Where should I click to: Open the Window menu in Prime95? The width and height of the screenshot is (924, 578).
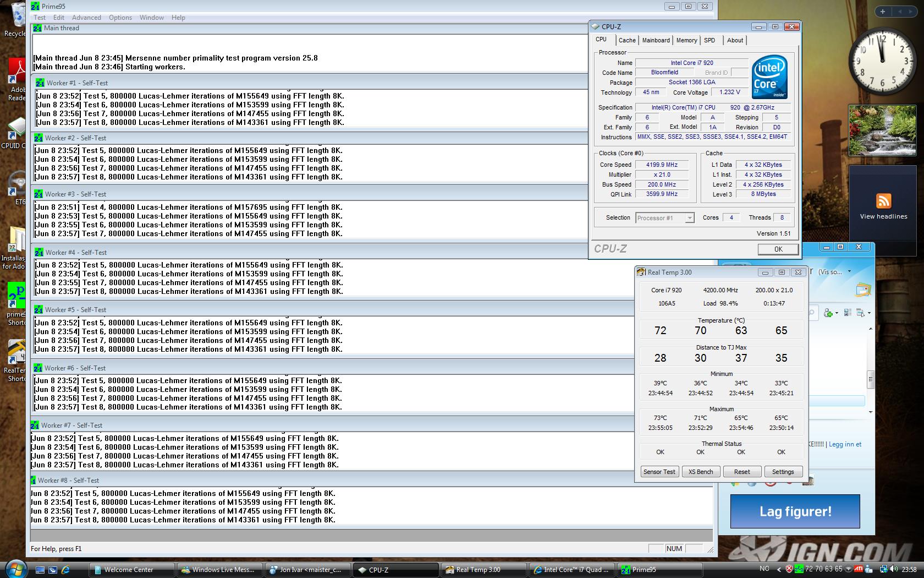click(152, 18)
